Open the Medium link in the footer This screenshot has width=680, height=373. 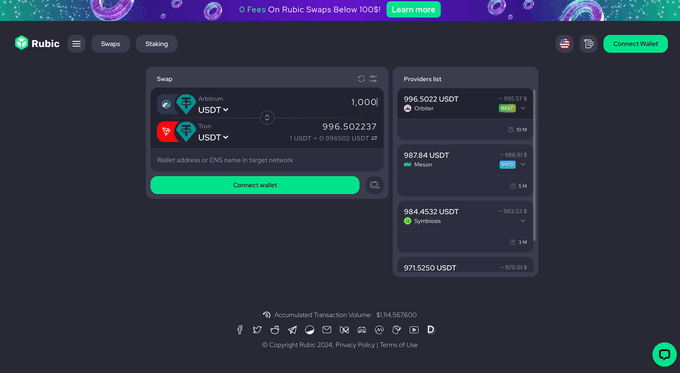click(344, 330)
